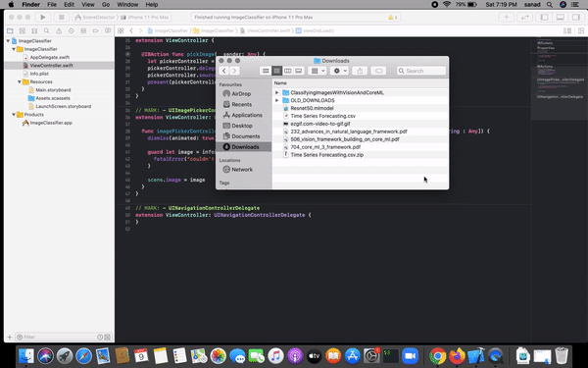Open the Window menu
Image resolution: width=588 pixels, height=368 pixels.
point(127,5)
